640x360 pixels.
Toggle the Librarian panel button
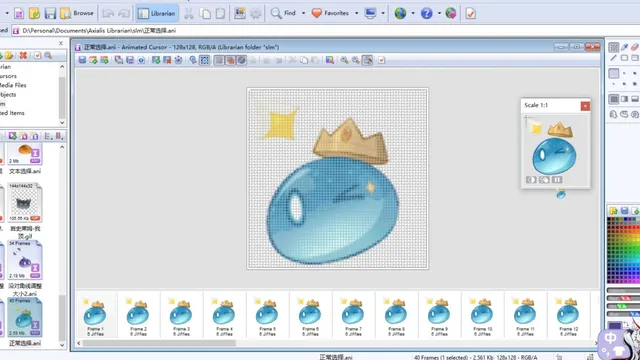[157, 13]
